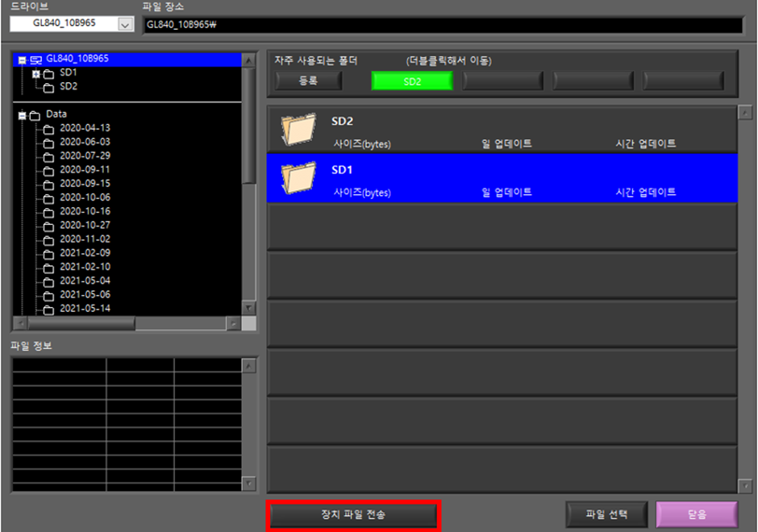
Task: Click file info table scroll down arrow
Action: coord(248,483)
